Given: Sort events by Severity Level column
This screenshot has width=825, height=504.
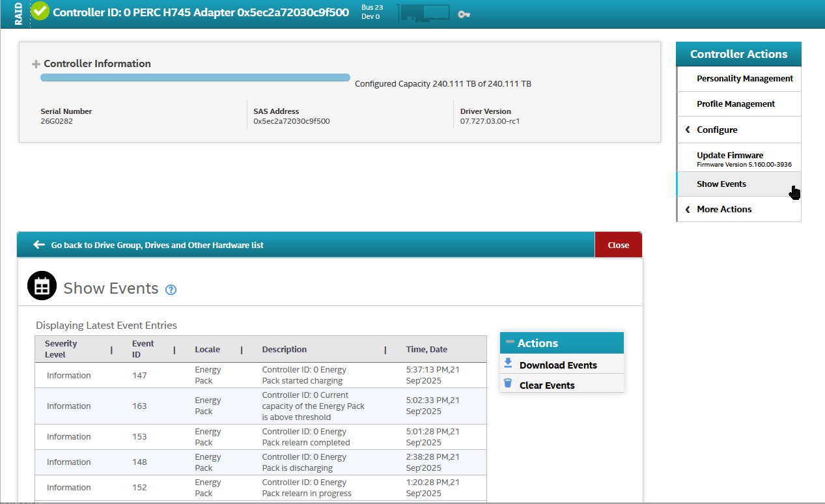Looking at the screenshot, I should 61,349.
